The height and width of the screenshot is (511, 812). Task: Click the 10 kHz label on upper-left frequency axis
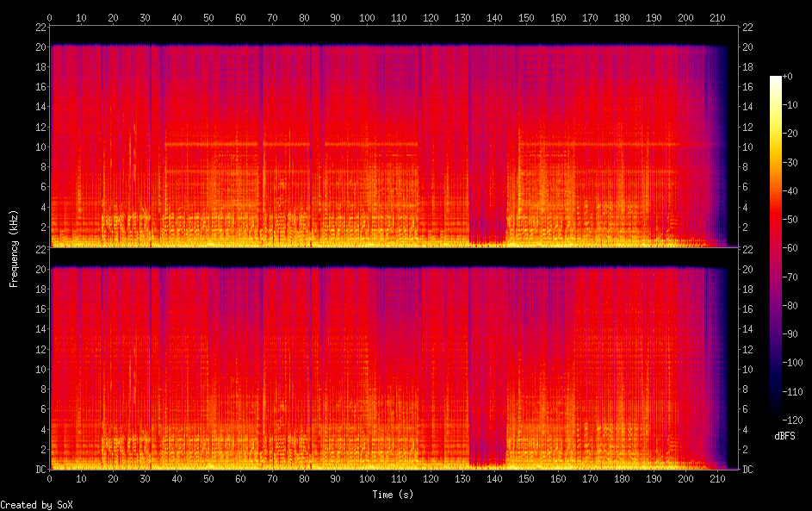pyautogui.click(x=38, y=147)
